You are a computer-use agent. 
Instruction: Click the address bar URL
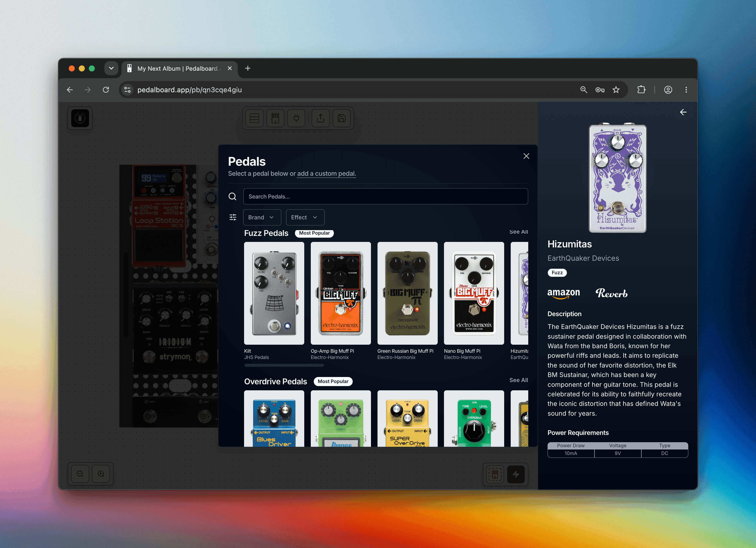pyautogui.click(x=189, y=90)
